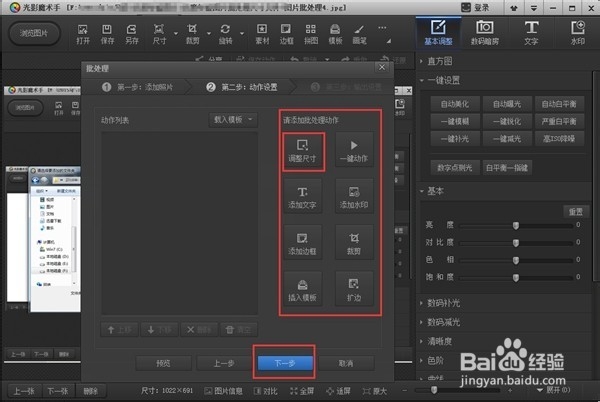Add the 添加文字 batch action

pos(302,197)
